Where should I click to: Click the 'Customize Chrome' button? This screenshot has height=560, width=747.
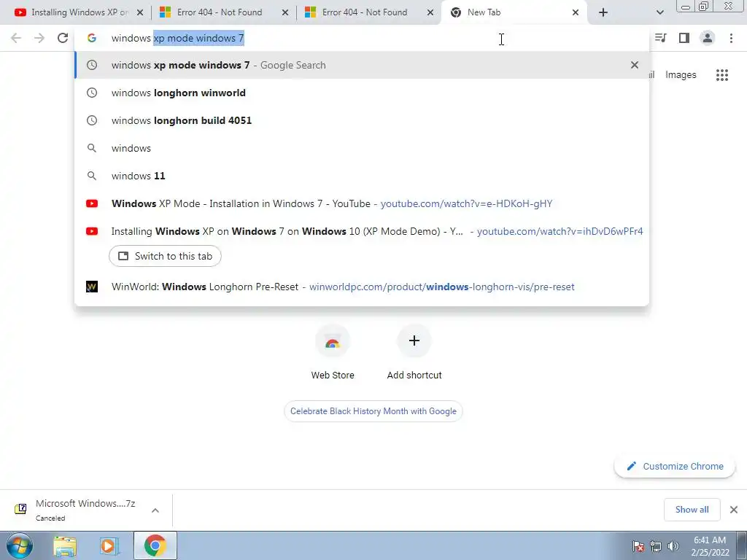[675, 466]
